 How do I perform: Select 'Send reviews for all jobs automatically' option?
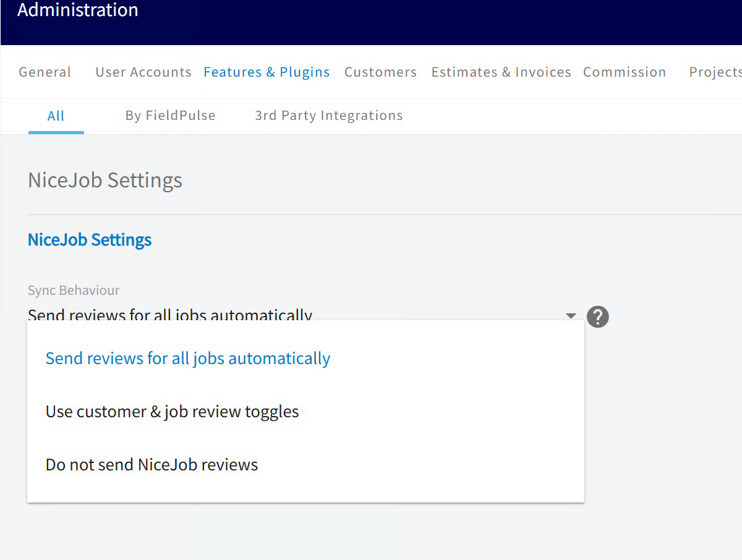click(x=305, y=358)
